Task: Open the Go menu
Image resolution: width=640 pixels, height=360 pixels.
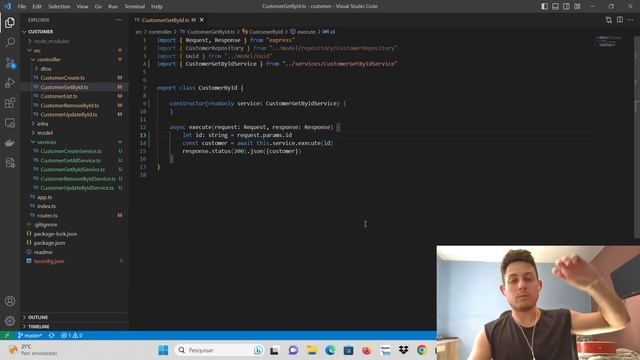Action: pyautogui.click(x=98, y=7)
